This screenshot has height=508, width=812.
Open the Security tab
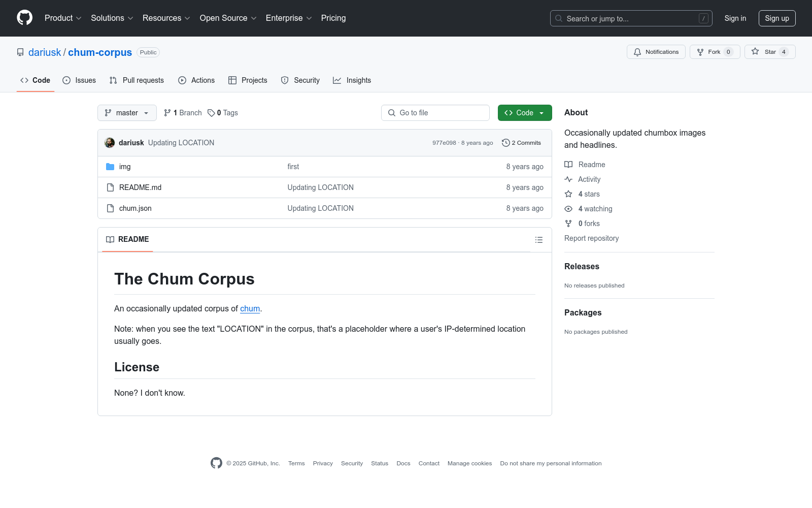(x=300, y=80)
